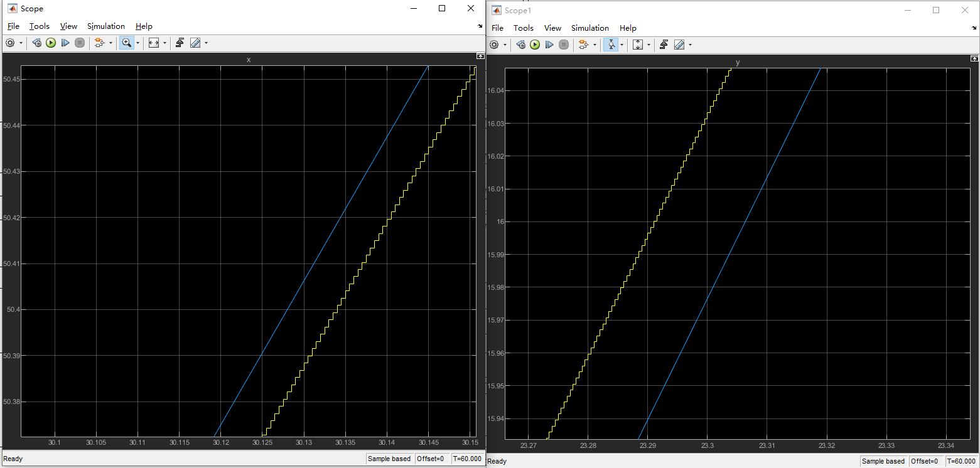Click maximize axes icon above Scope x plot
Image resolution: width=980 pixels, height=468 pixels.
[480, 56]
